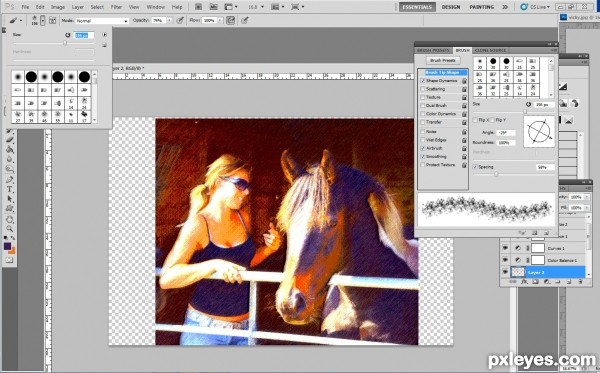Launch Bridge from application bar
Screen dimensions: 600x373
198,7
